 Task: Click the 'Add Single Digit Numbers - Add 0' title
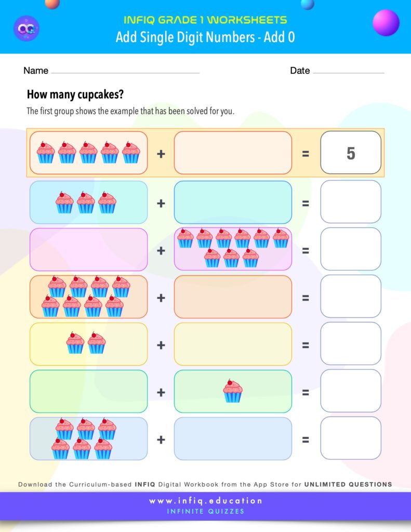point(205,37)
